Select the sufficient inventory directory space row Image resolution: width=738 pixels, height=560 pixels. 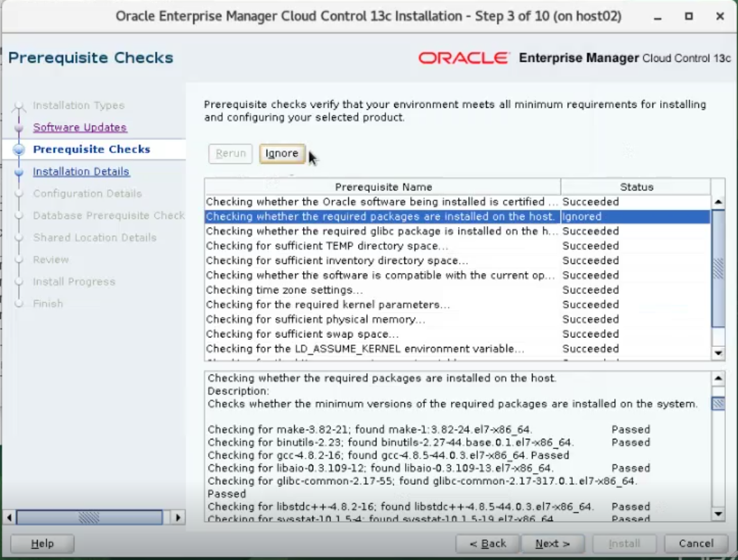point(457,260)
